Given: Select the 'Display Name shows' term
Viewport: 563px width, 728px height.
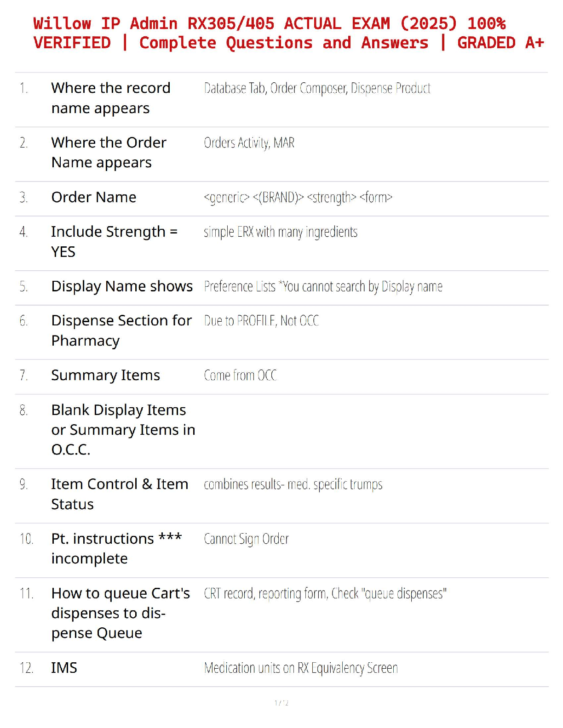Looking at the screenshot, I should click(122, 286).
